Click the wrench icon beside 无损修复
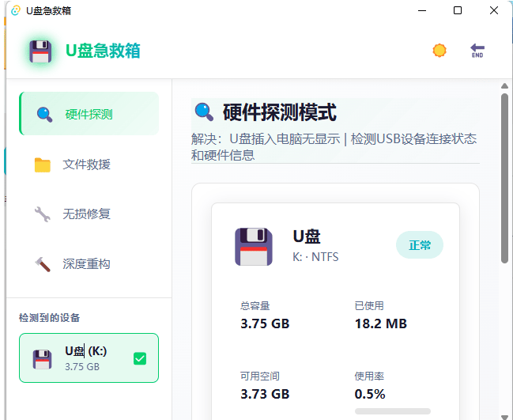The image size is (513, 420). 43,214
